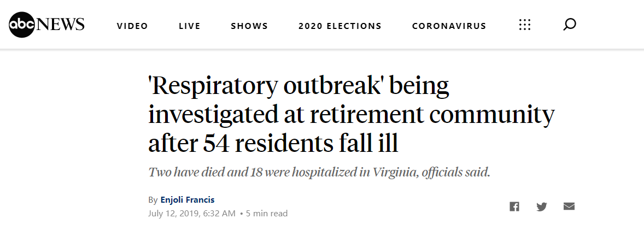Open the 2020 ELECTIONS section

pyautogui.click(x=340, y=26)
